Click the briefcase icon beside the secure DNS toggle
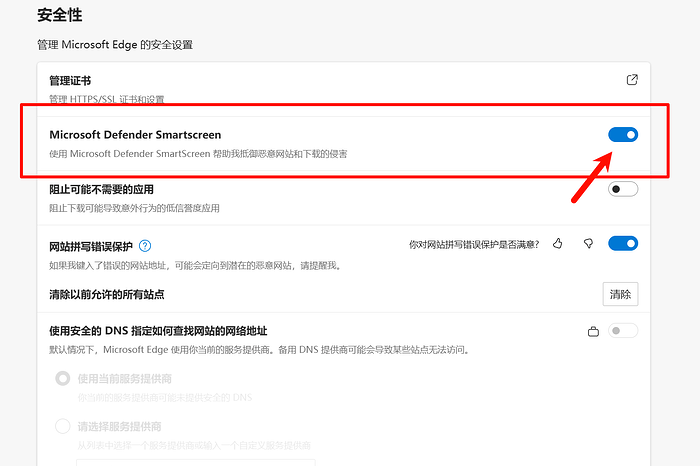 point(593,332)
